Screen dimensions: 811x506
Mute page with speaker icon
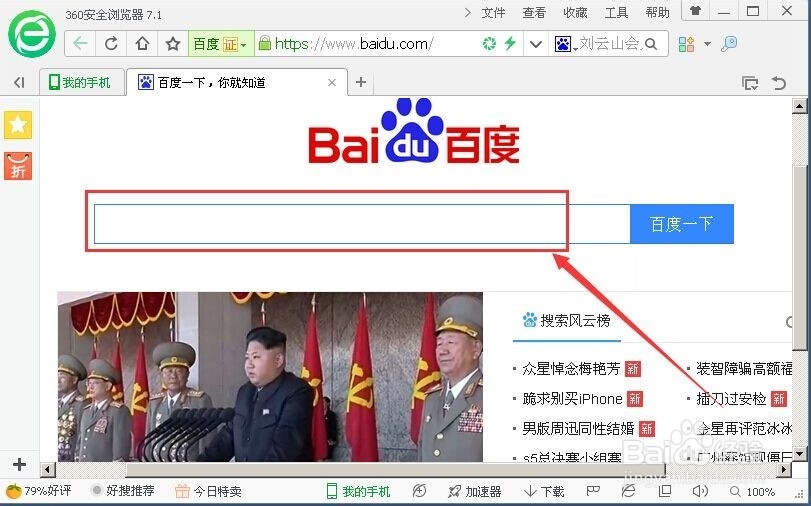click(699, 490)
